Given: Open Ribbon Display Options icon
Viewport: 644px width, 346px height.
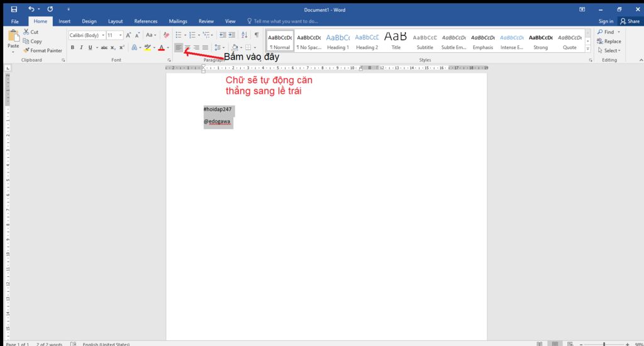Looking at the screenshot, I should pos(582,9).
